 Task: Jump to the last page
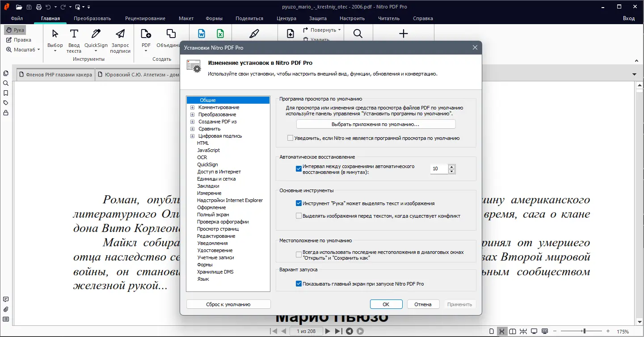[x=338, y=331]
